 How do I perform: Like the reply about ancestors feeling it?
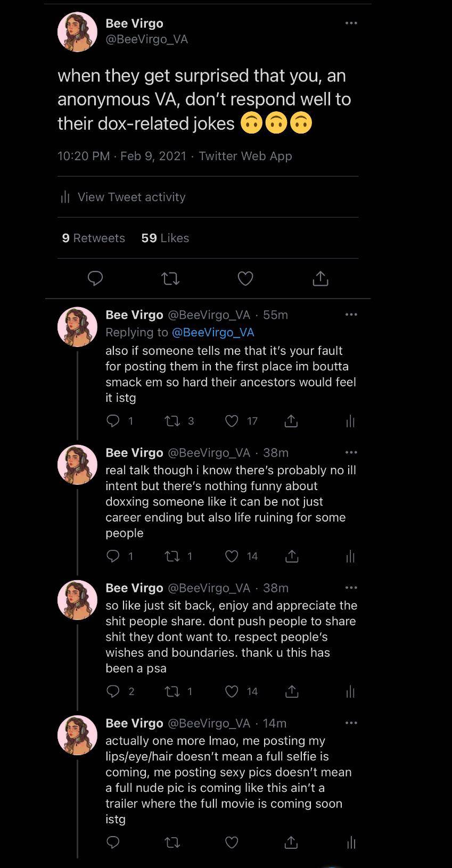[232, 421]
